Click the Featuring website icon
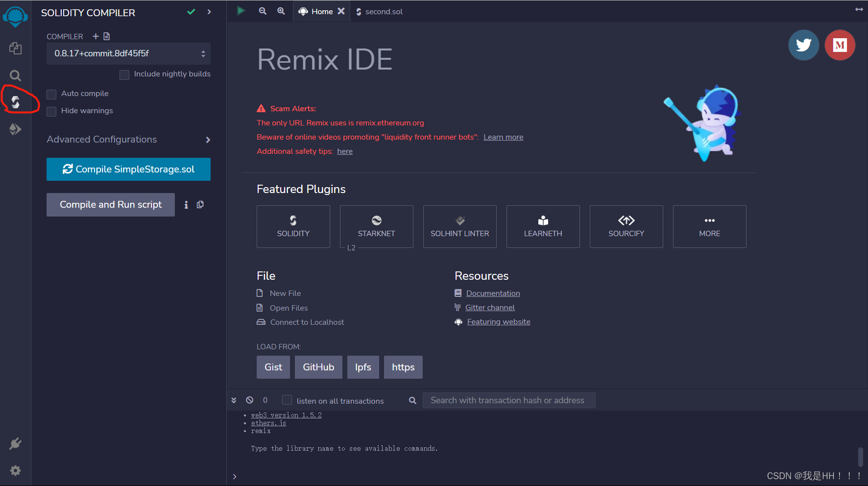Image resolution: width=868 pixels, height=486 pixels. pos(458,322)
